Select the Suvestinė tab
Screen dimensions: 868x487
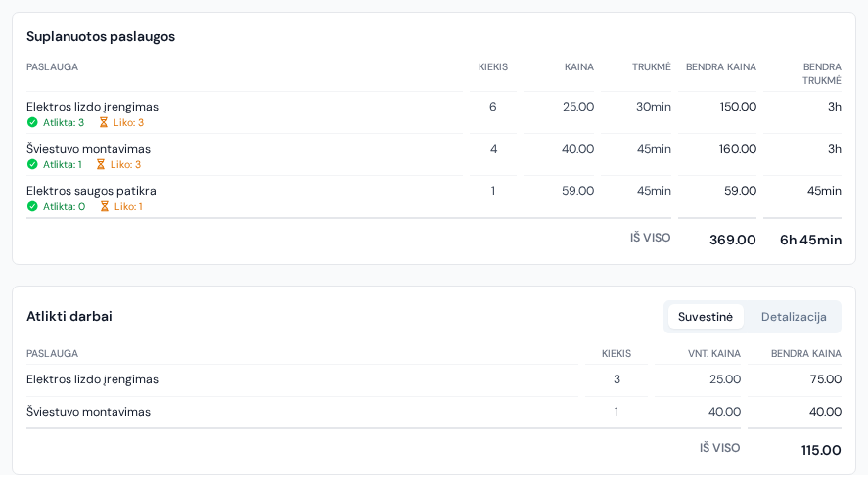[706, 317]
